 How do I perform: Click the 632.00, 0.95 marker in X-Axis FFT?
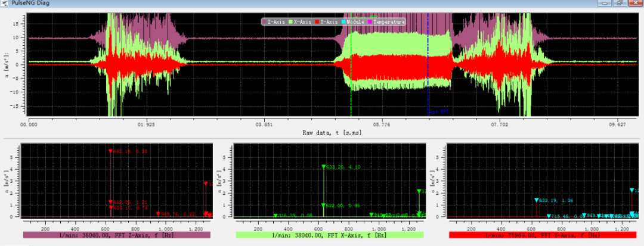(x=323, y=205)
